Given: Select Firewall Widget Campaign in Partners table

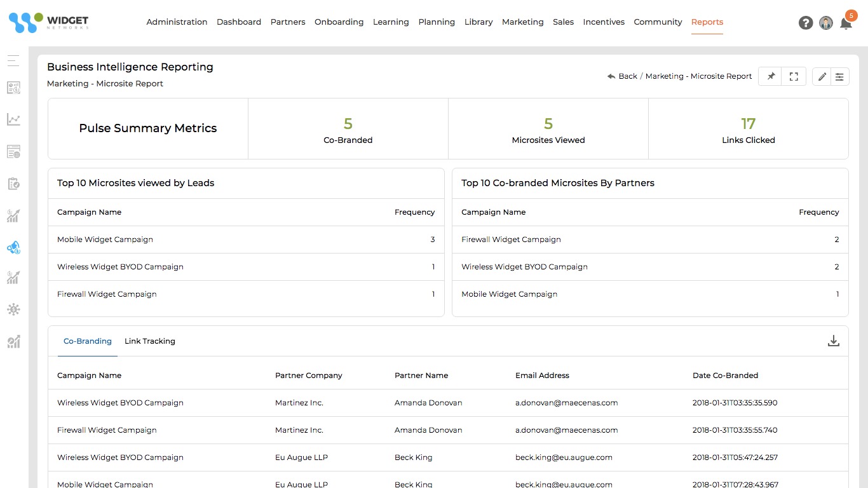Looking at the screenshot, I should click(x=650, y=240).
